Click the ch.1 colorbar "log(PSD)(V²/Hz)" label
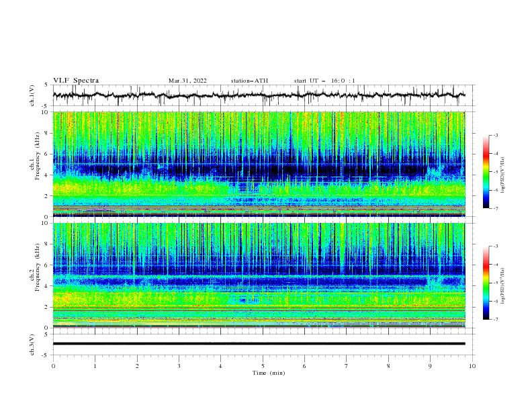Viewport: 532px width, 411px height. (x=503, y=175)
